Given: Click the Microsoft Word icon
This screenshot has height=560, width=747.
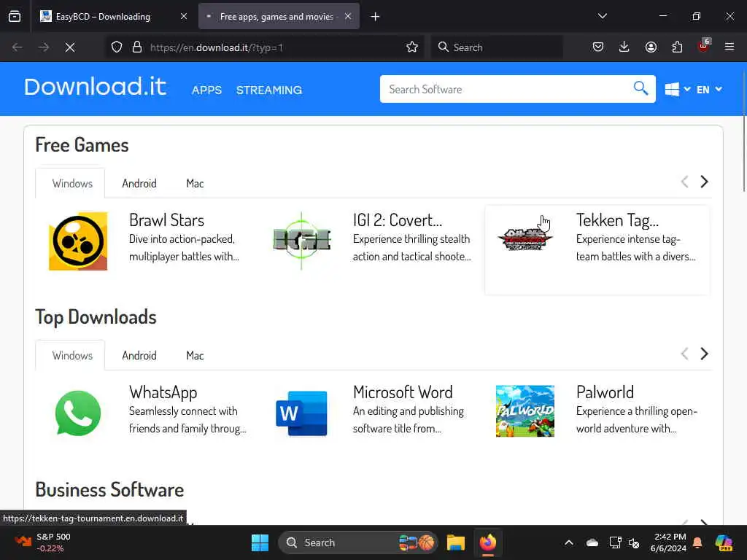Looking at the screenshot, I should click(301, 413).
